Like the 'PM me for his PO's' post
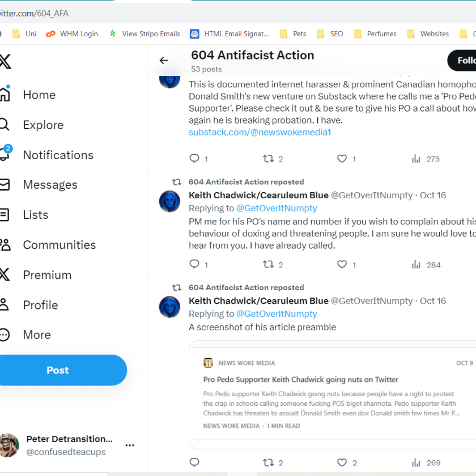The height and width of the screenshot is (476, 476). point(342,265)
